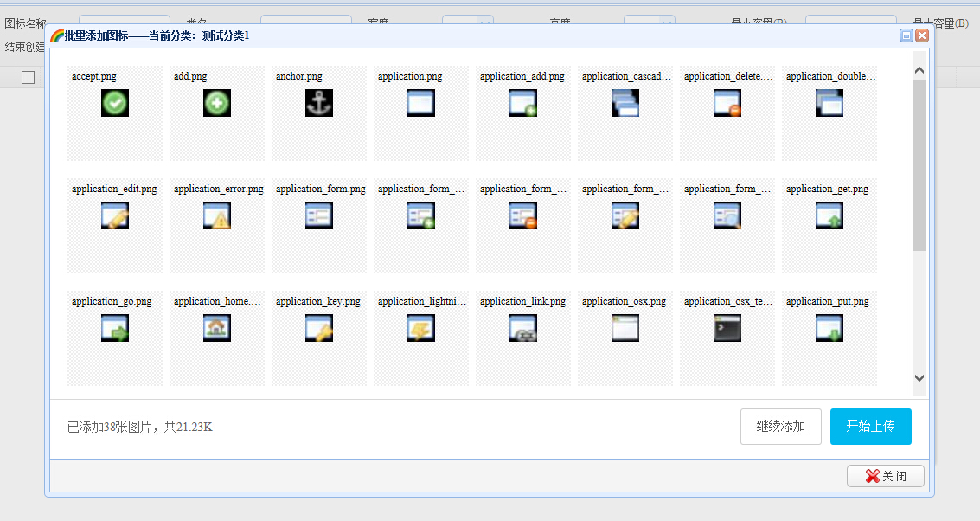Choose the application_osx_terminal dark icon

click(727, 328)
